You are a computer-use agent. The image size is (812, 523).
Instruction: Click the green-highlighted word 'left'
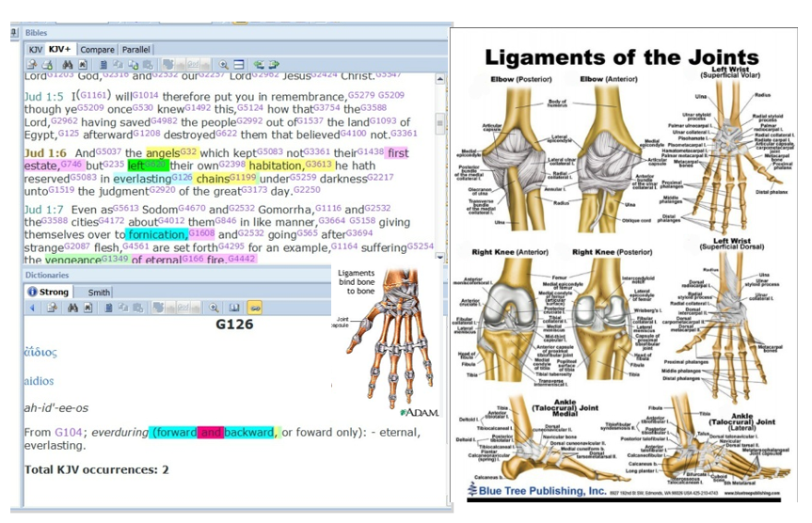pos(136,166)
